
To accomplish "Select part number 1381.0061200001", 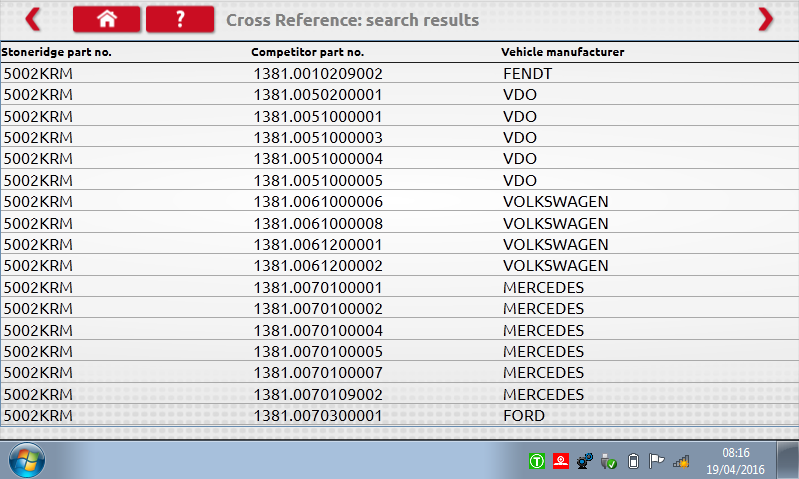I will (318, 245).
